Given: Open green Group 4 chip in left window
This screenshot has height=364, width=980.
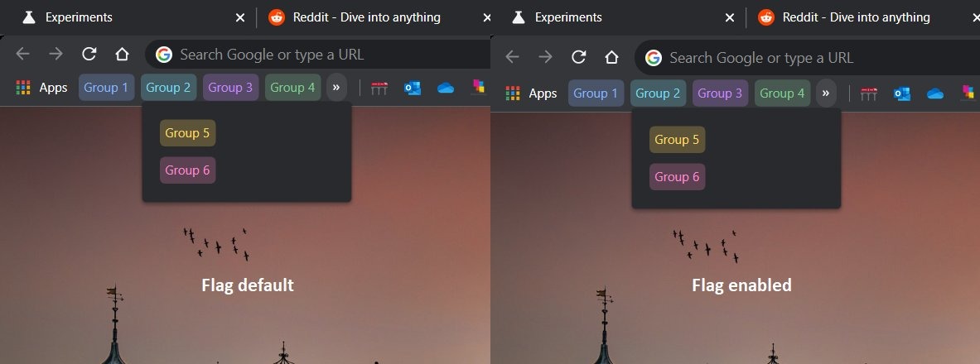Looking at the screenshot, I should pyautogui.click(x=293, y=88).
